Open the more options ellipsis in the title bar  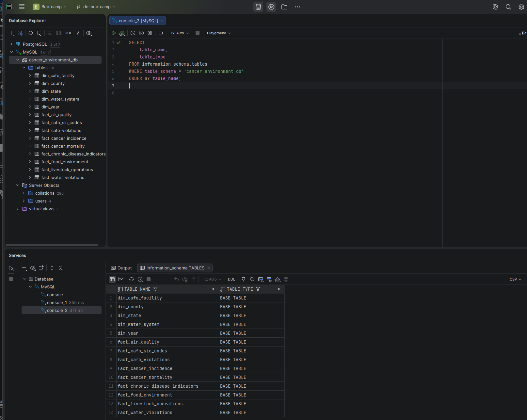pos(297,7)
